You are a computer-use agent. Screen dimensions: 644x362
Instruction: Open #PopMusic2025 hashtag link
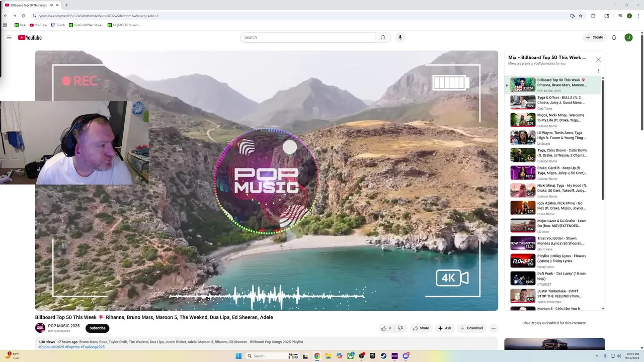51,347
